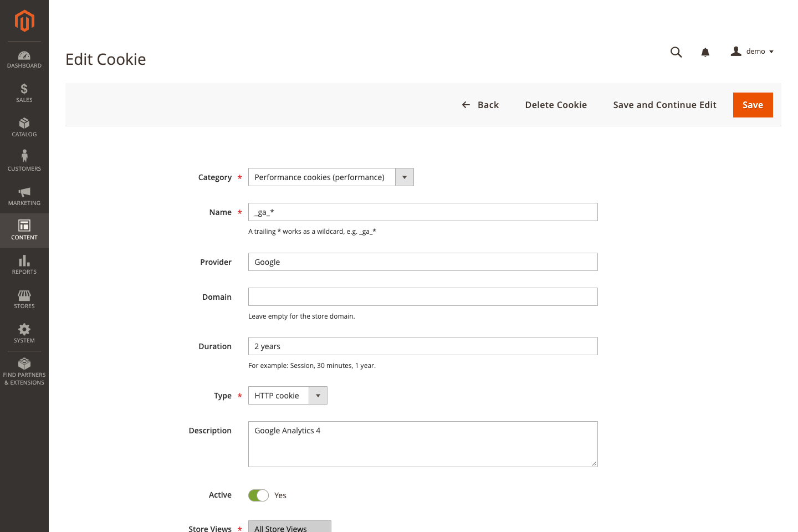Click Save and Continue Edit
The height and width of the screenshot is (532, 798).
pyautogui.click(x=664, y=105)
